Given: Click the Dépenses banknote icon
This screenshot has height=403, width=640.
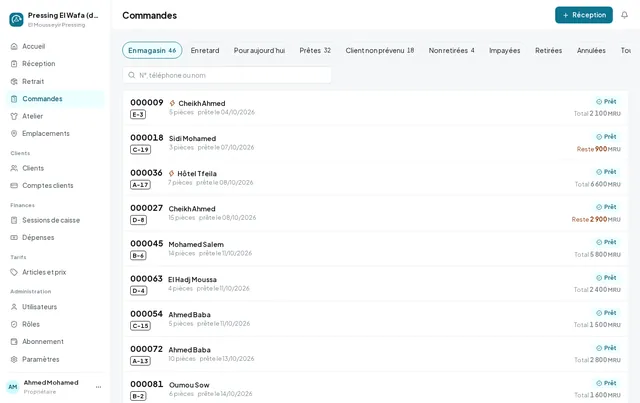Looking at the screenshot, I should point(14,237).
